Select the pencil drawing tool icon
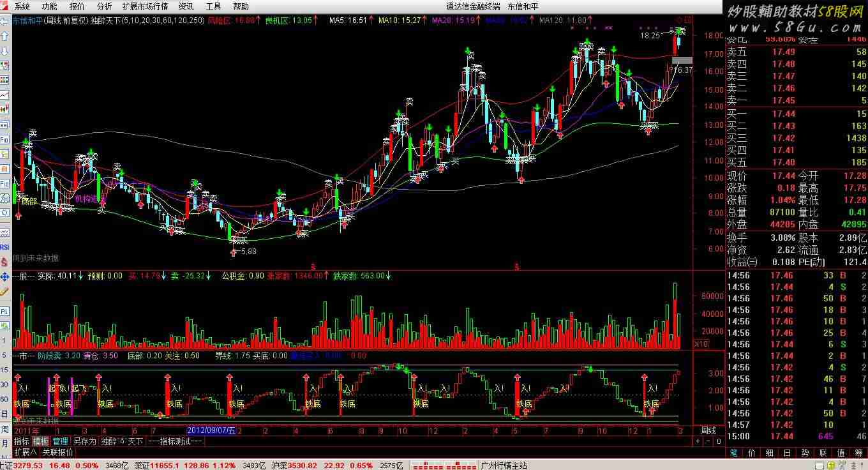 4,292
